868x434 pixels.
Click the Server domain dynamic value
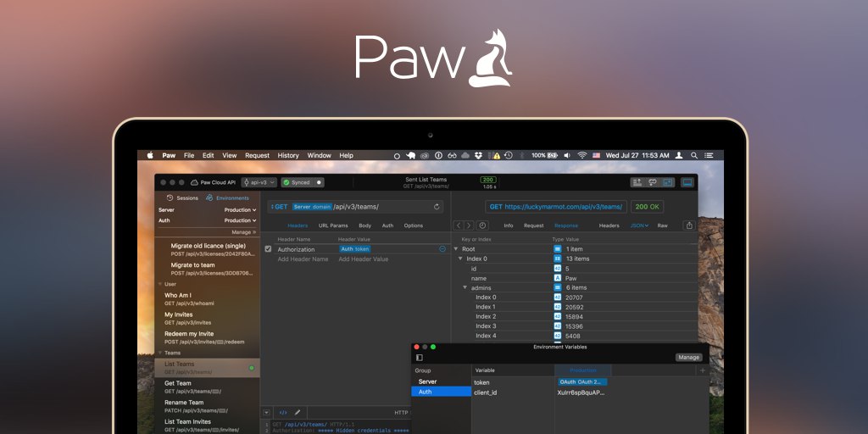312,207
